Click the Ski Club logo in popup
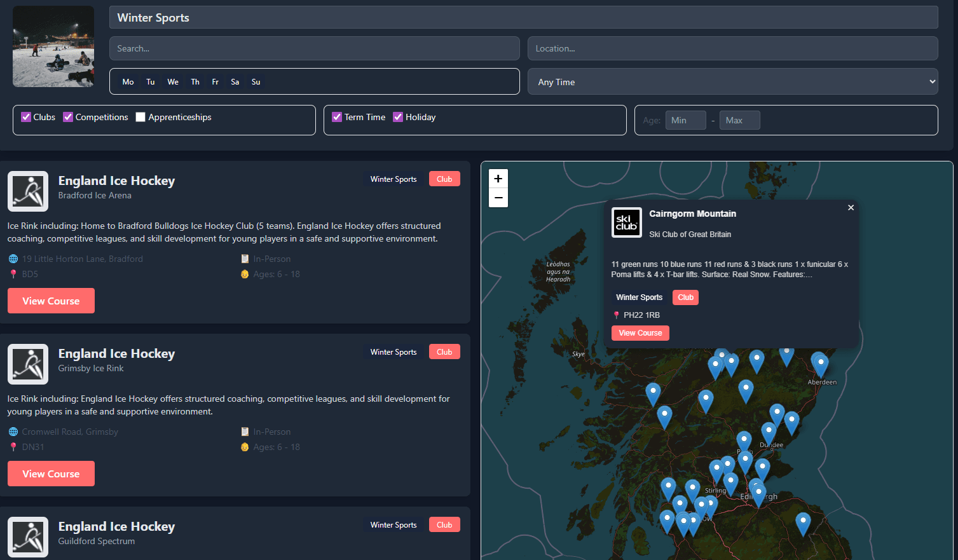 tap(626, 222)
